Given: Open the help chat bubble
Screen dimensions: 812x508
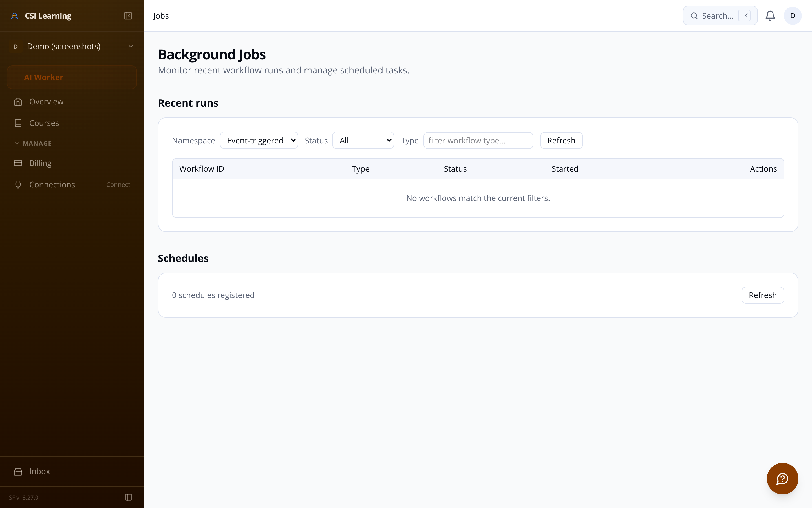Looking at the screenshot, I should pos(782,478).
